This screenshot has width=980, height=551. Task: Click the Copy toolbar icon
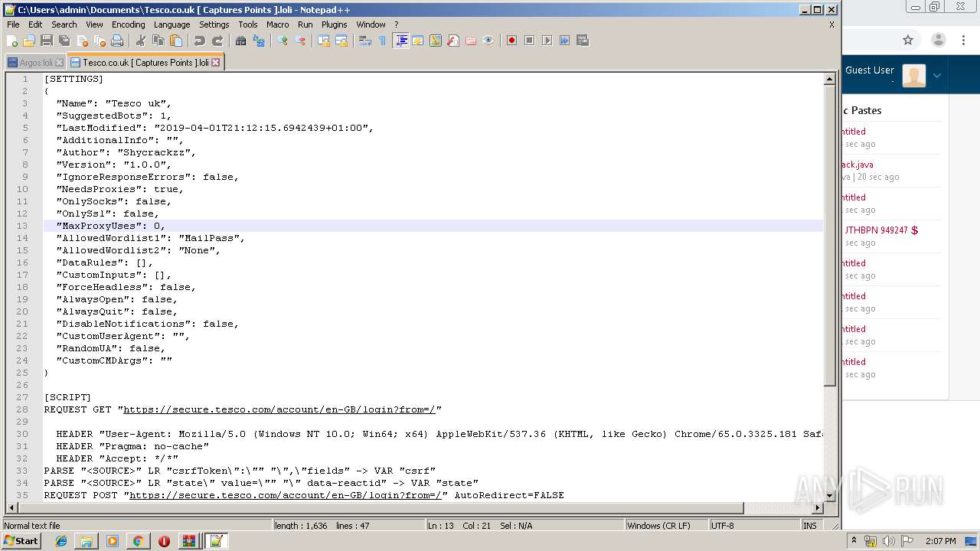point(158,41)
